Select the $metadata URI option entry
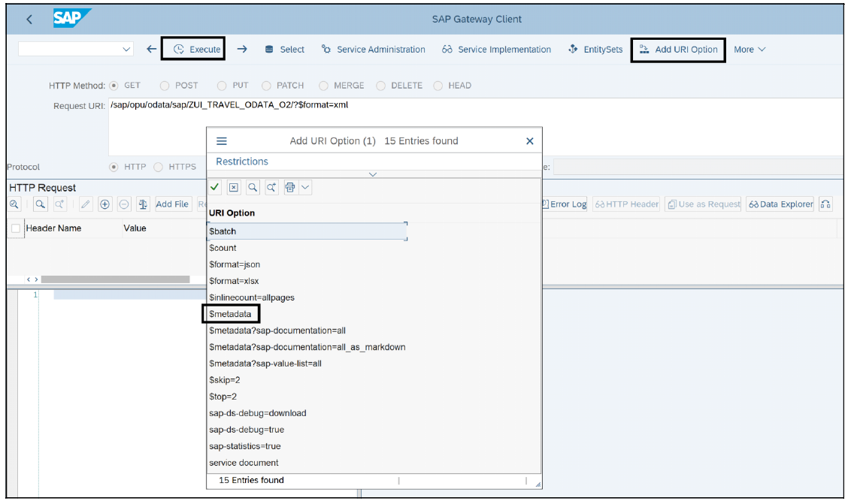Viewport: 851px width, 504px height. coord(231,313)
